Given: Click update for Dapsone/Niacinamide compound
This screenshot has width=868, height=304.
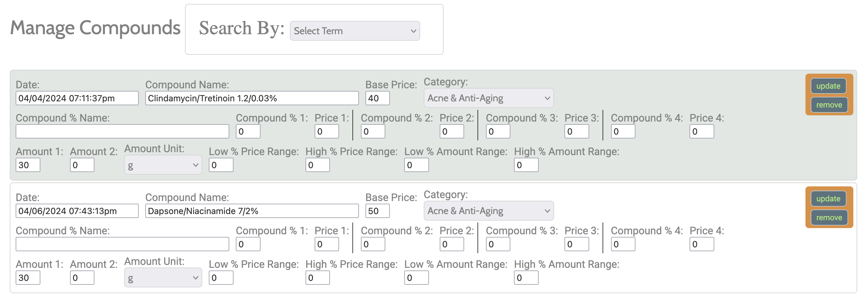Looking at the screenshot, I should point(828,198).
